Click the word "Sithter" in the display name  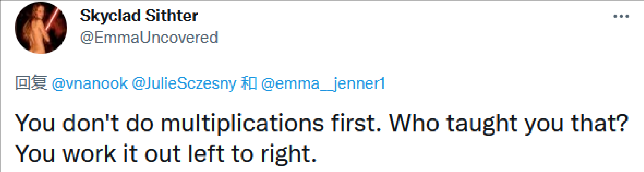(171, 16)
